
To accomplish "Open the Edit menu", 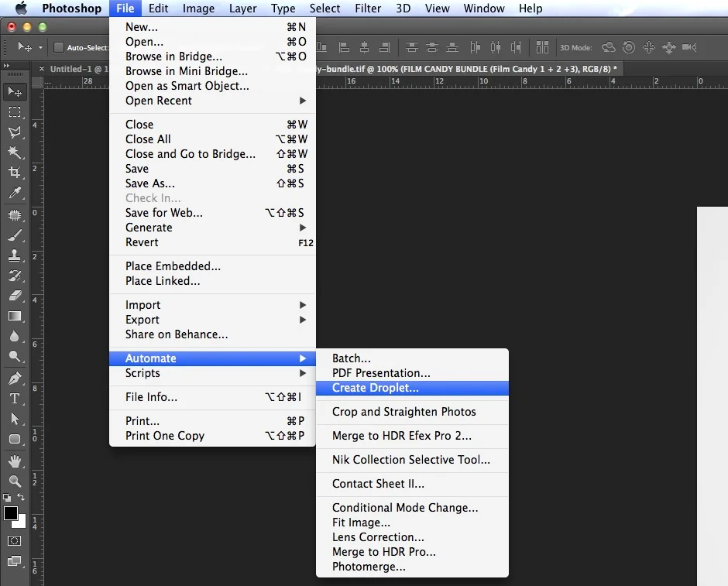I will (x=158, y=9).
